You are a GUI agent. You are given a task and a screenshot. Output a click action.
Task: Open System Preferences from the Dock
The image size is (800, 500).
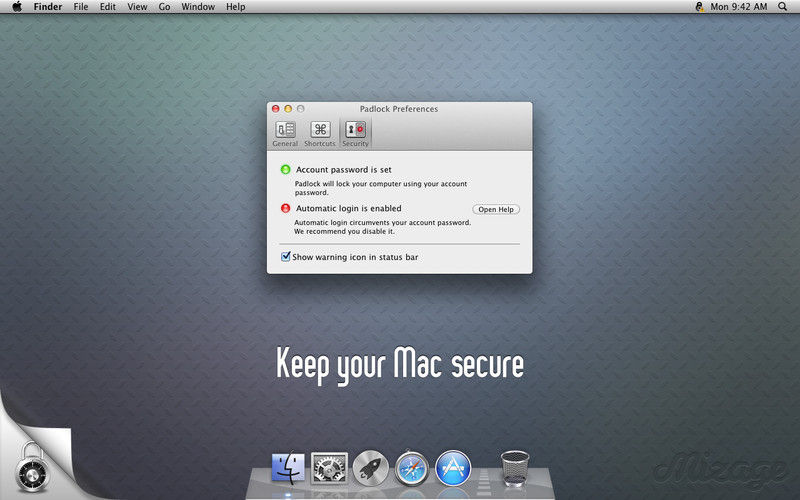(329, 468)
